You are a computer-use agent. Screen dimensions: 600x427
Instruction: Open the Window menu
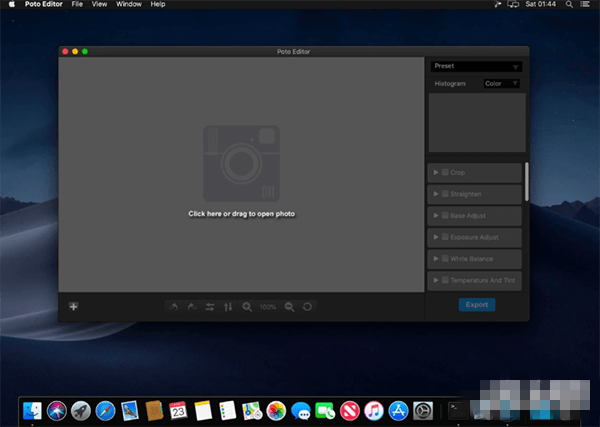pos(128,5)
